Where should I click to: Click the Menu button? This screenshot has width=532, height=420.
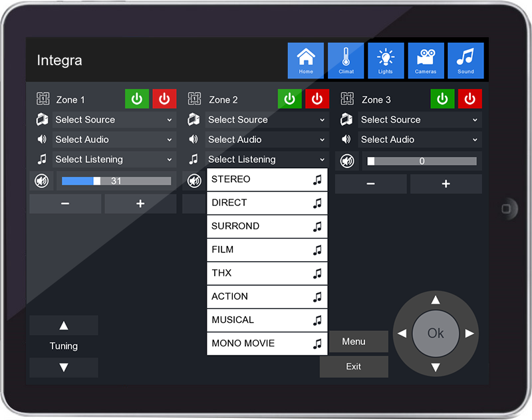[354, 342]
